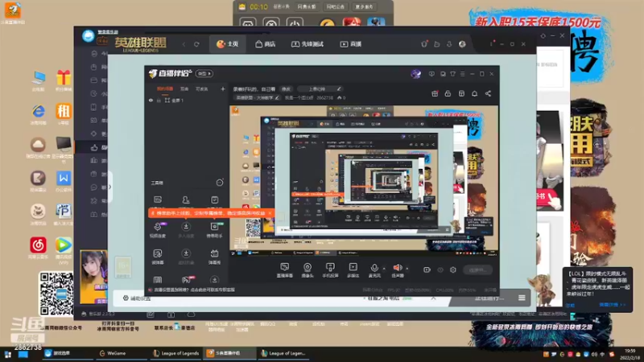Toggle eye visibility of 全屏 1 source
Viewport: 644px width, 362px height.
pos(151,100)
